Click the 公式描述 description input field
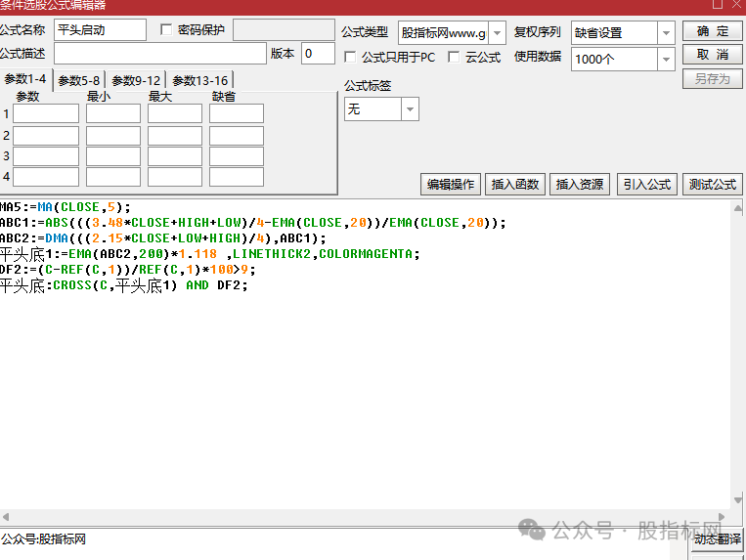 pyautogui.click(x=160, y=54)
